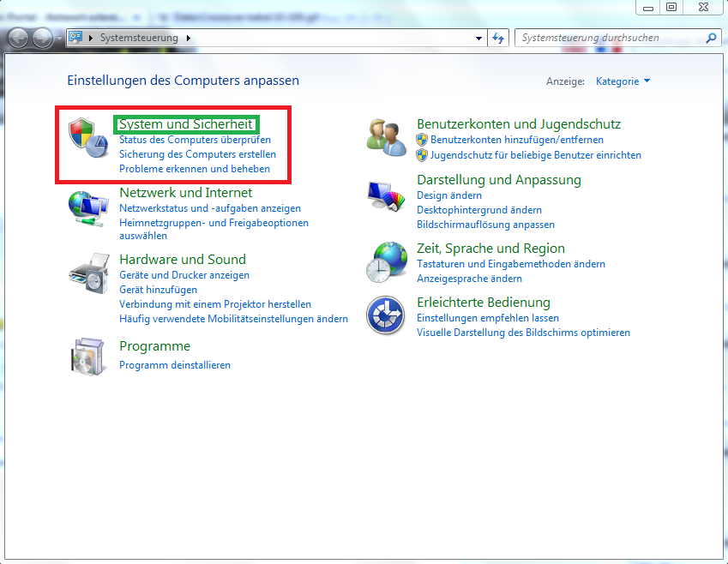Image resolution: width=728 pixels, height=564 pixels.
Task: Expand the arrow after Systemsteuerung breadcrumb
Action: (188, 39)
